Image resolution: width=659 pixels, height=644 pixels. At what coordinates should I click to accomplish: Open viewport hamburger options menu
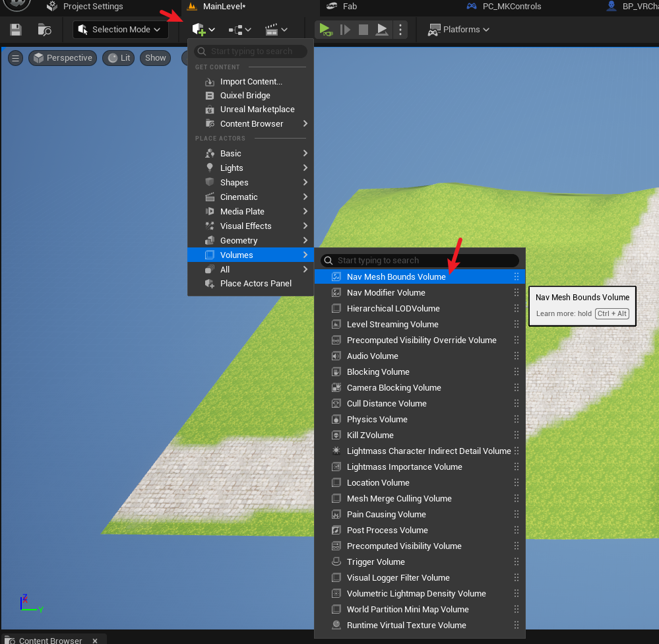16,58
